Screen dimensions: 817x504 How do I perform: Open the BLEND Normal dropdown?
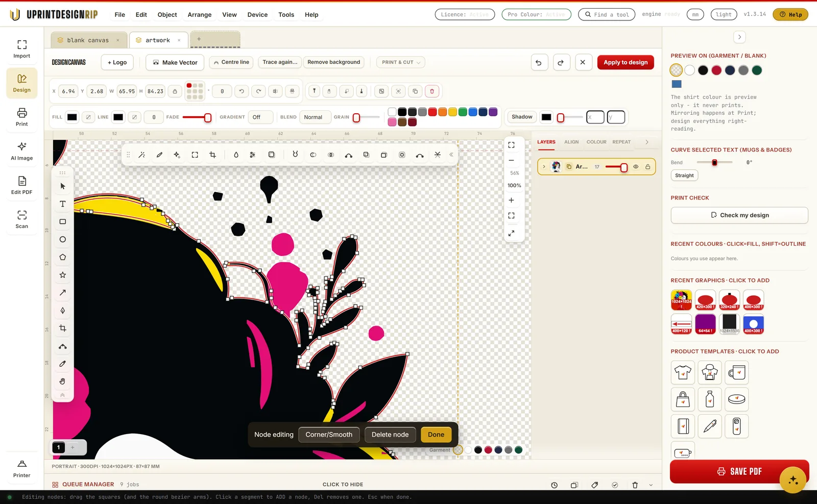[x=315, y=117]
